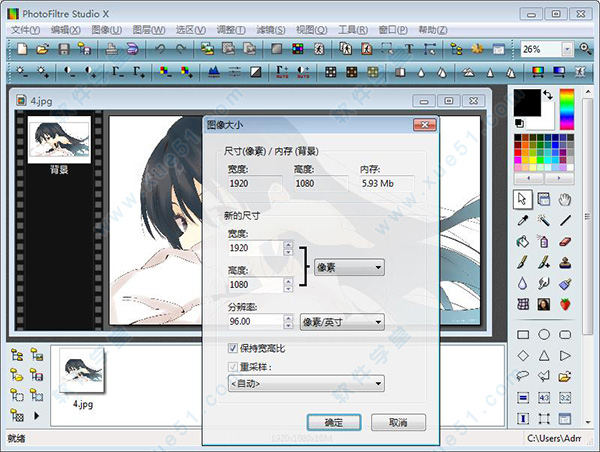
Task: Select the Magic wand tool
Action: (x=543, y=220)
